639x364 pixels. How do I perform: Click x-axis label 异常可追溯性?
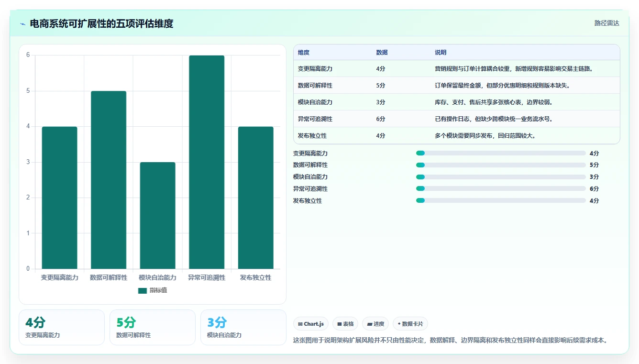207,277
